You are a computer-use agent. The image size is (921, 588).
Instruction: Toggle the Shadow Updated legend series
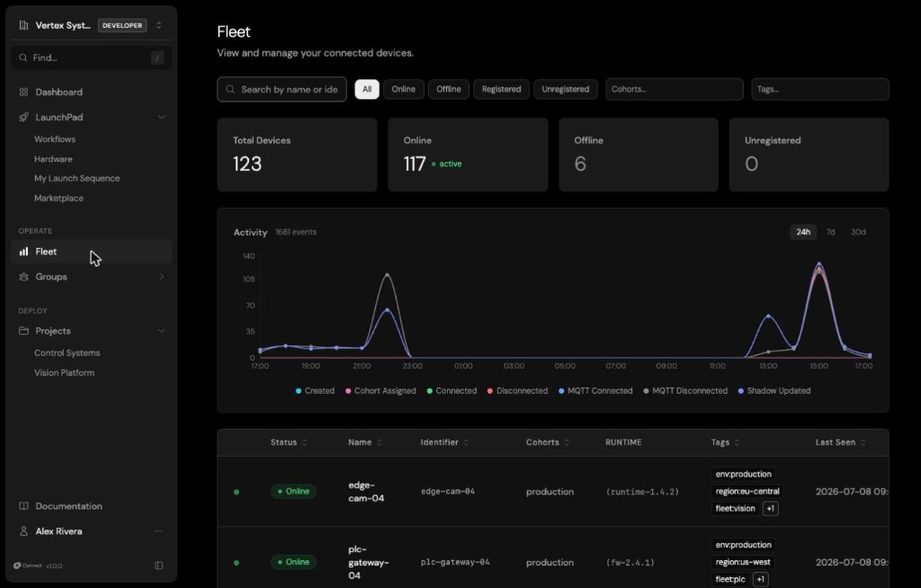(774, 390)
